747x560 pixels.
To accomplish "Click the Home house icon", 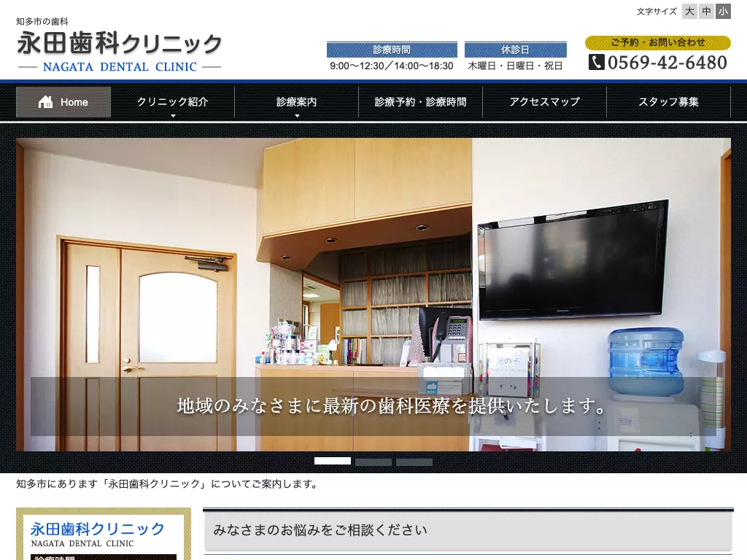I will (45, 102).
